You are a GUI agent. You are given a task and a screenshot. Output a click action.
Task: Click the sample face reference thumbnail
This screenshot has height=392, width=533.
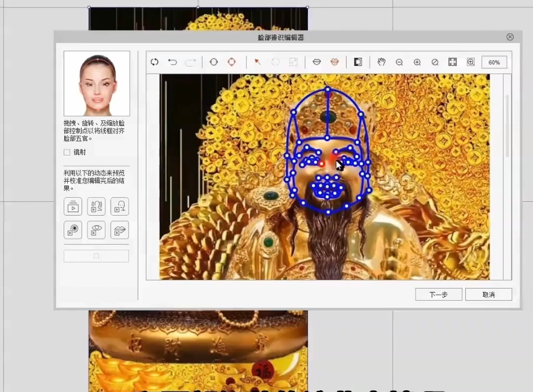[97, 83]
